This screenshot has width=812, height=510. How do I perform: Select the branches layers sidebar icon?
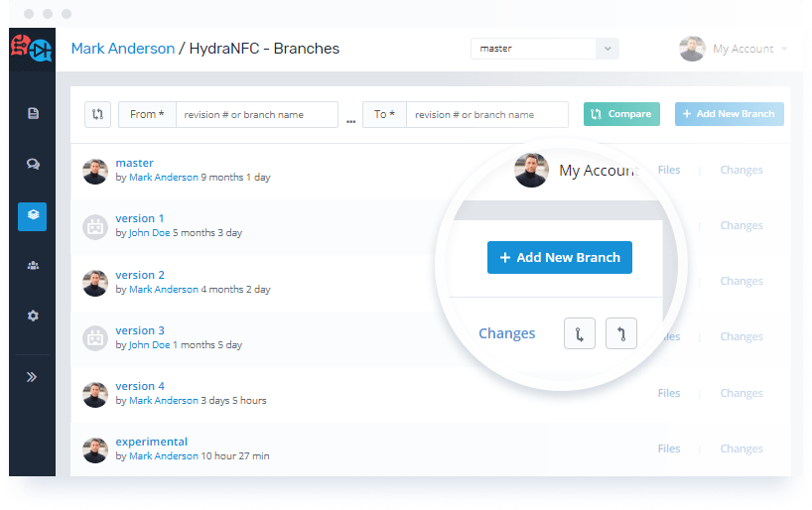tap(32, 216)
